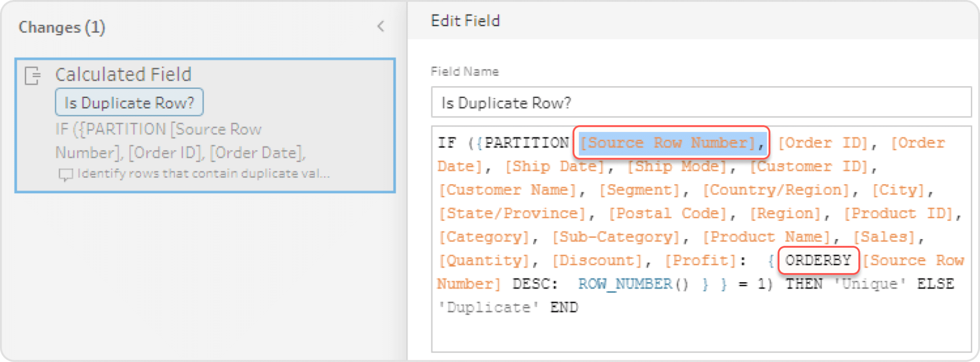This screenshot has width=980, height=362.
Task: Click the PARTITION keyword in the formula
Action: (x=526, y=143)
